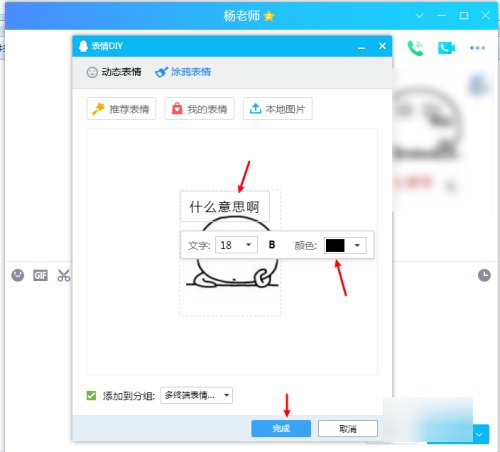This screenshot has width=500, height=452.
Task: Open message history clock icon
Action: [484, 275]
